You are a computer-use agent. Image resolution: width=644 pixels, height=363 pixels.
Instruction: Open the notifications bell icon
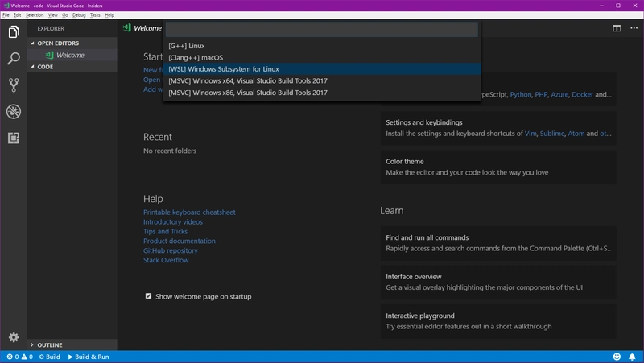633,357
